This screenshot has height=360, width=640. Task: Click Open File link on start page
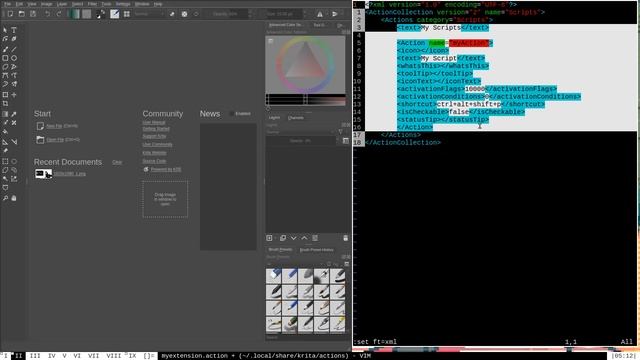(x=55, y=140)
